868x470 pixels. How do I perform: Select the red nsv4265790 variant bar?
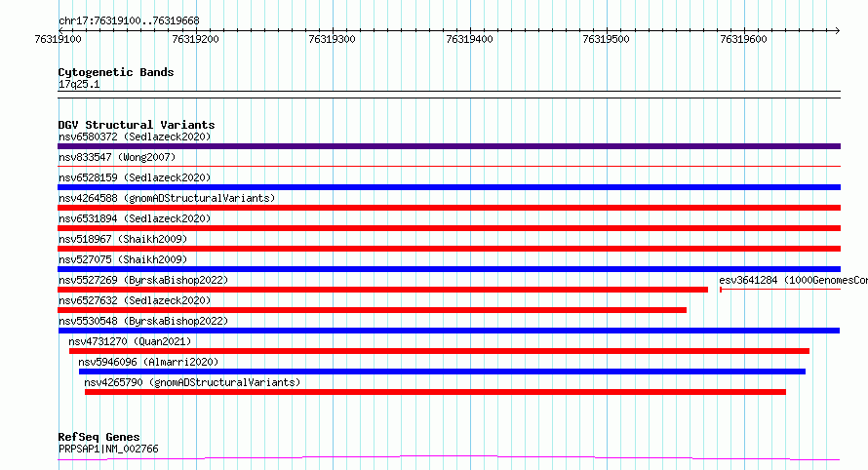(x=435, y=392)
